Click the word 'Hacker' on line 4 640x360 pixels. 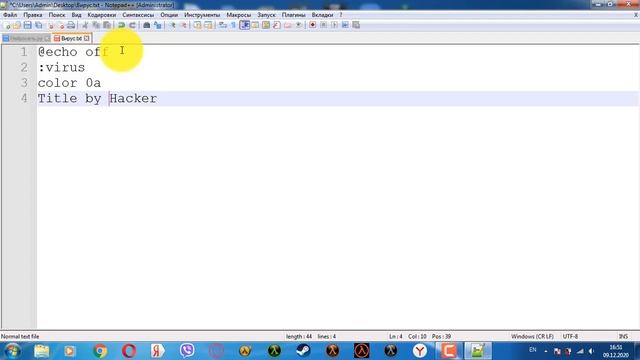(x=133, y=98)
